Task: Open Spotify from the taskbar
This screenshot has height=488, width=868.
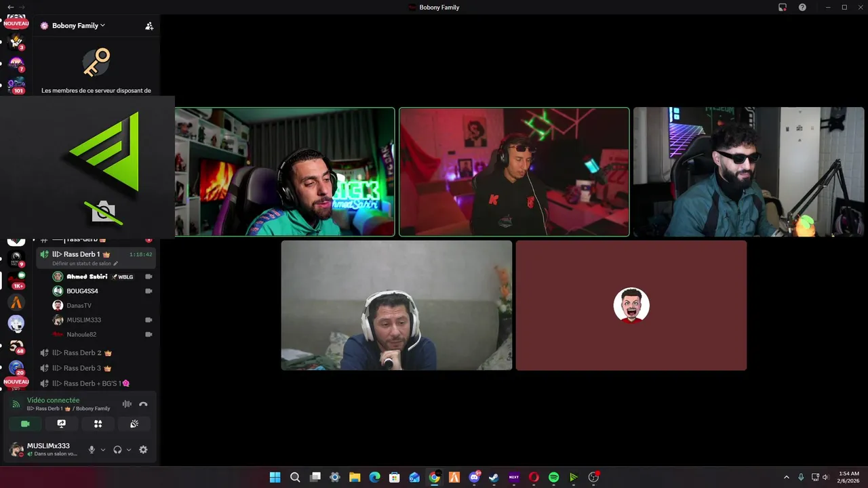Action: 553,477
